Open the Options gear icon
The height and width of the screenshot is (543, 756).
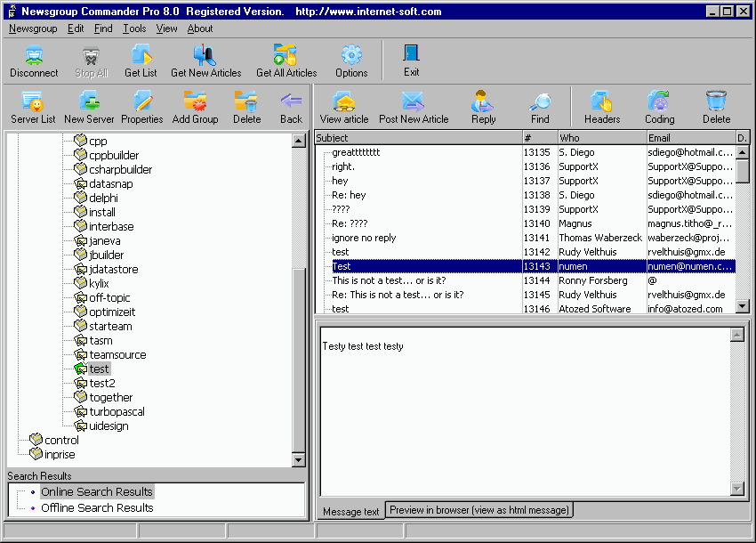pyautogui.click(x=351, y=61)
